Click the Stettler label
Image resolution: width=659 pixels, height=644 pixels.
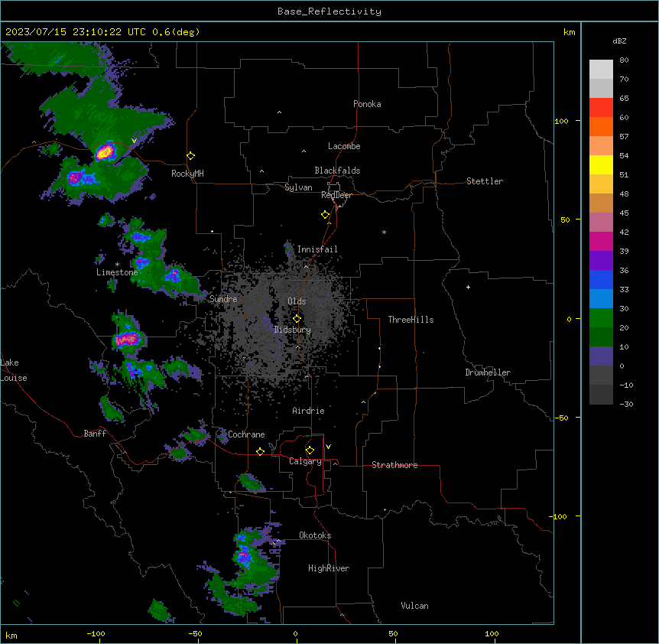pos(485,181)
